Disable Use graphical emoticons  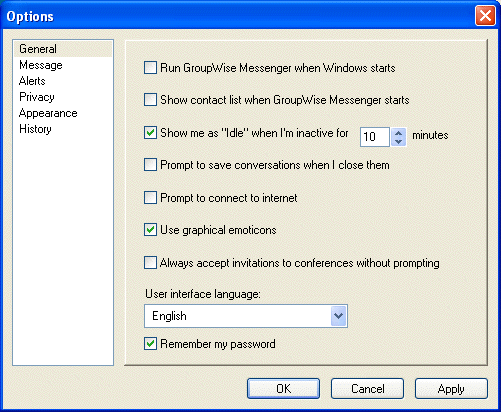point(150,230)
